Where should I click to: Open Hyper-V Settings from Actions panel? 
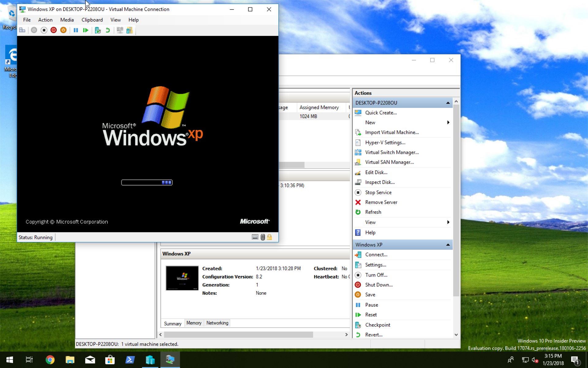[385, 142]
